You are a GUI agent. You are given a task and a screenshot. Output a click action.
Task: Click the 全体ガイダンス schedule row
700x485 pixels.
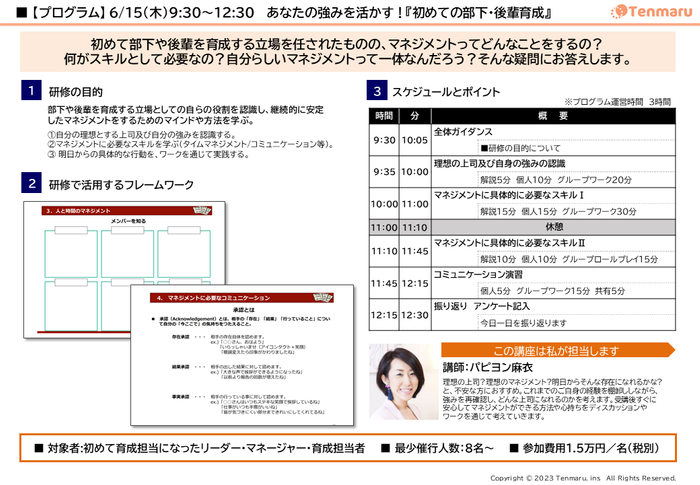(522, 140)
